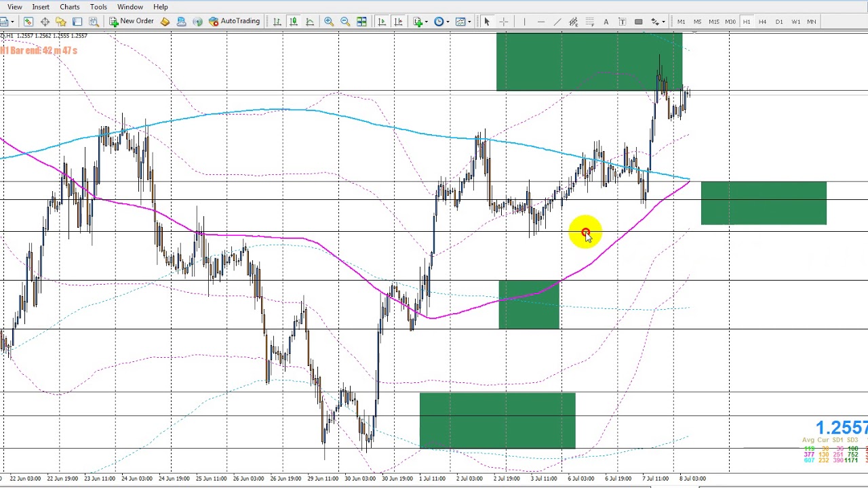The height and width of the screenshot is (488, 868).
Task: Open the Market Watch window icon
Action: click(x=28, y=22)
